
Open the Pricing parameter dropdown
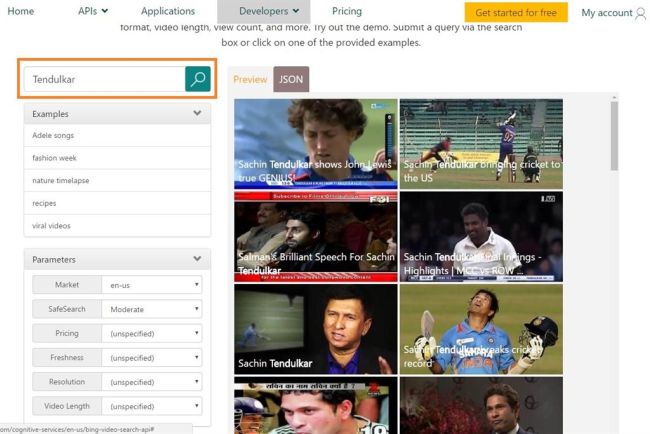click(152, 333)
